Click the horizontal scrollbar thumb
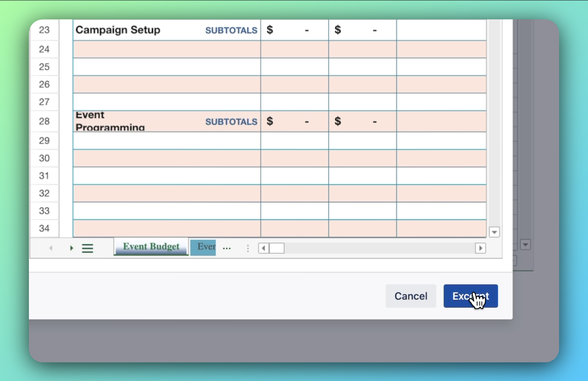The image size is (588, 381). tap(277, 248)
